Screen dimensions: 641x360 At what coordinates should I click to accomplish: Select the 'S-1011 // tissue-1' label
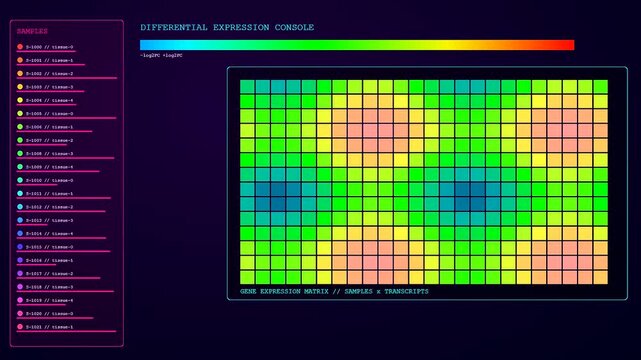coord(49,194)
